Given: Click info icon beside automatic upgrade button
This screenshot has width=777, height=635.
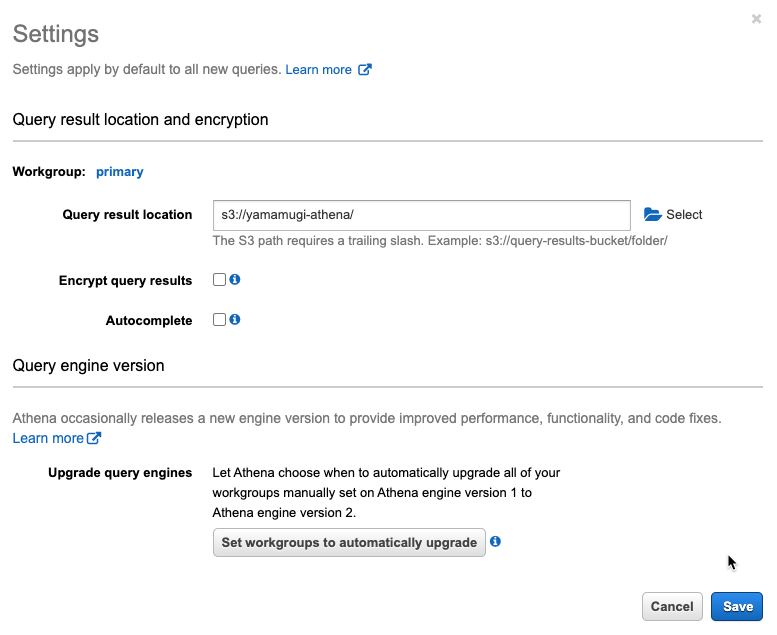Looking at the screenshot, I should (495, 541).
